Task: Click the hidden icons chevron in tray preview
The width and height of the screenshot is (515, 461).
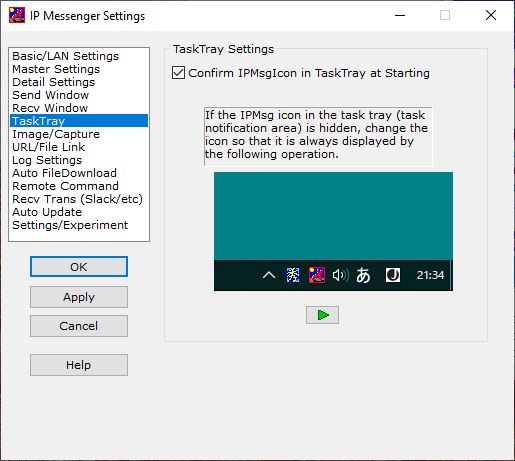Action: coord(269,275)
